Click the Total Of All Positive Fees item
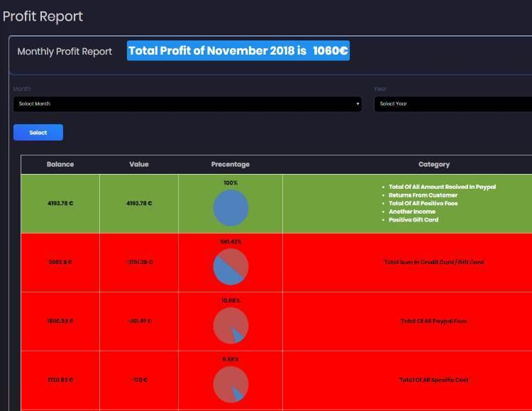 point(423,203)
